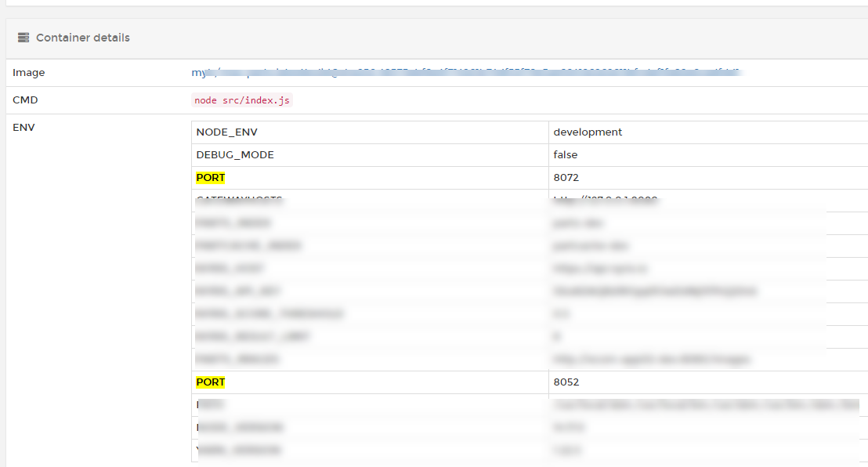
Task: Click the PORT name beside 8072
Action: point(211,178)
